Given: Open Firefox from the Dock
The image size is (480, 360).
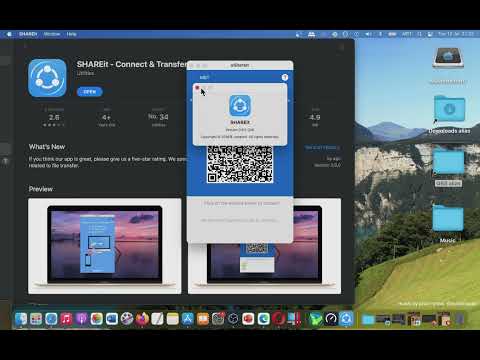Looking at the screenshot, I should click(142, 319).
